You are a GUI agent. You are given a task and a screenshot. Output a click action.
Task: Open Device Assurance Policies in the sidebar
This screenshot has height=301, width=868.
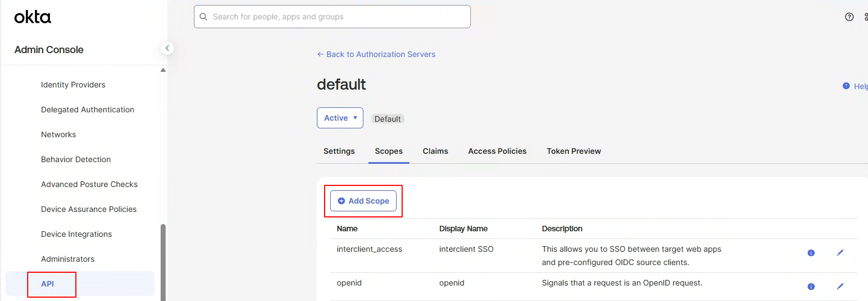(89, 209)
